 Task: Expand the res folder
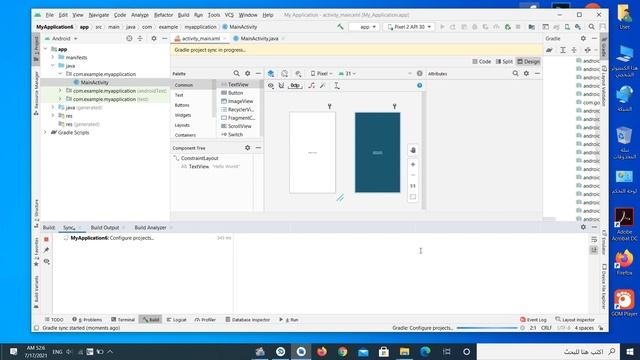tap(53, 116)
